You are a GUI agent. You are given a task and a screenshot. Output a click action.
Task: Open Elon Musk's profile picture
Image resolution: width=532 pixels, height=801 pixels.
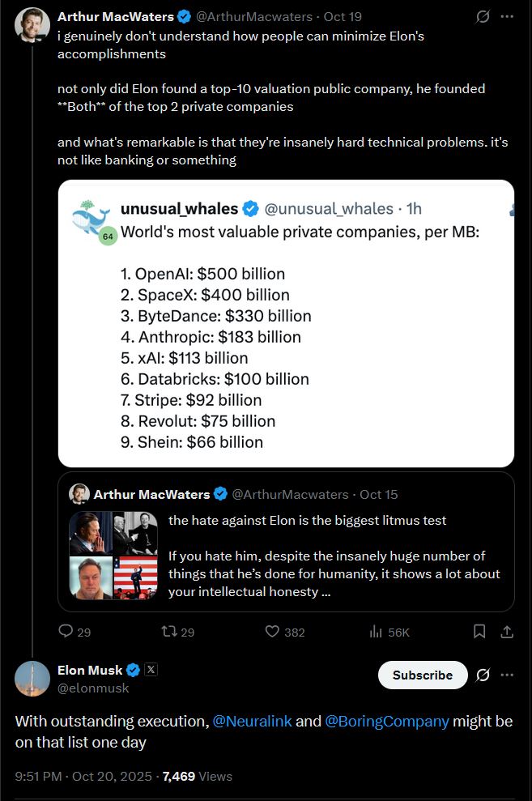click(32, 679)
